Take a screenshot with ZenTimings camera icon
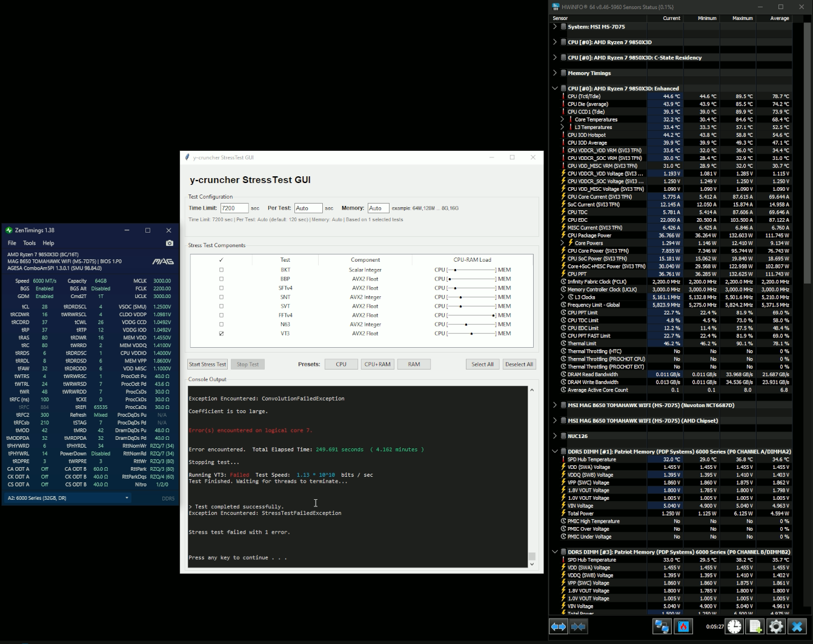This screenshot has height=644, width=813. [x=170, y=243]
